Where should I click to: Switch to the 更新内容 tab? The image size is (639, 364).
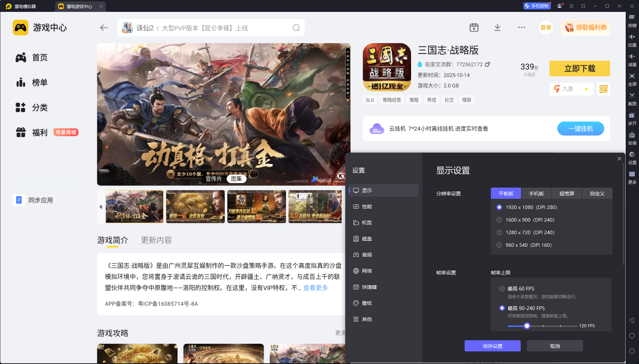click(x=156, y=240)
